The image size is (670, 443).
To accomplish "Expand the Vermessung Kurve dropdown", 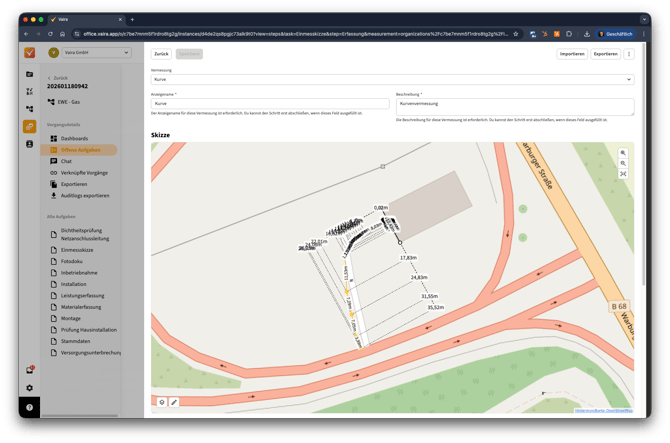I will pyautogui.click(x=391, y=79).
